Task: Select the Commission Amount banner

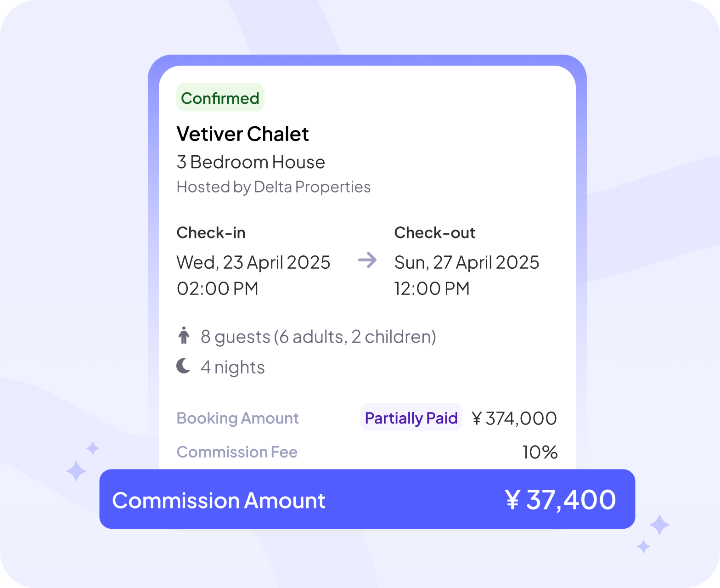Action: pyautogui.click(x=367, y=499)
